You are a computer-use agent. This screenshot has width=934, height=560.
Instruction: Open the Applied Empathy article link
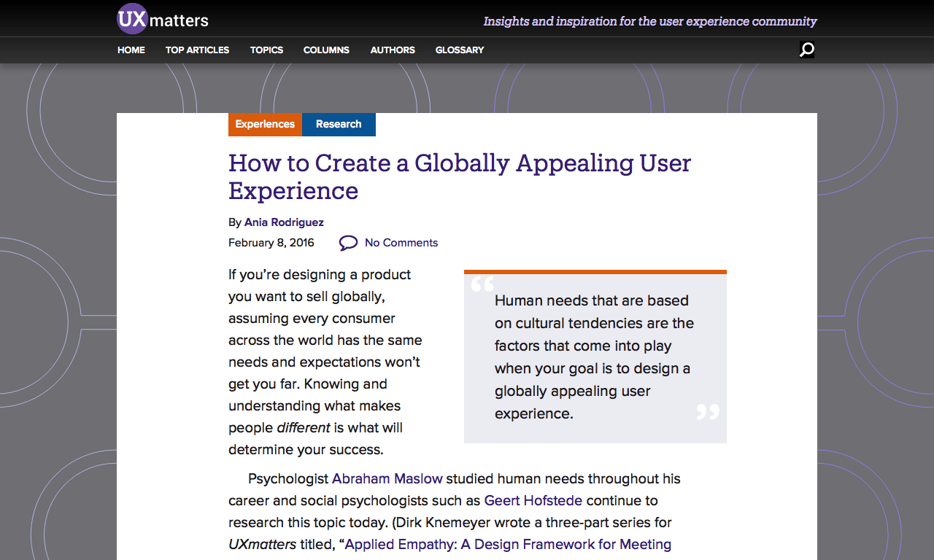pos(508,545)
